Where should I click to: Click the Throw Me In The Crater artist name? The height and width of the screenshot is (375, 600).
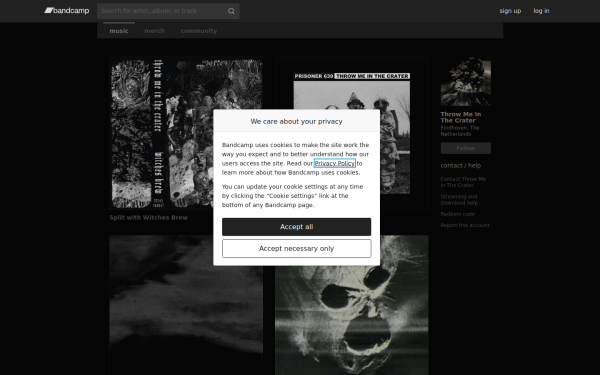(461, 117)
